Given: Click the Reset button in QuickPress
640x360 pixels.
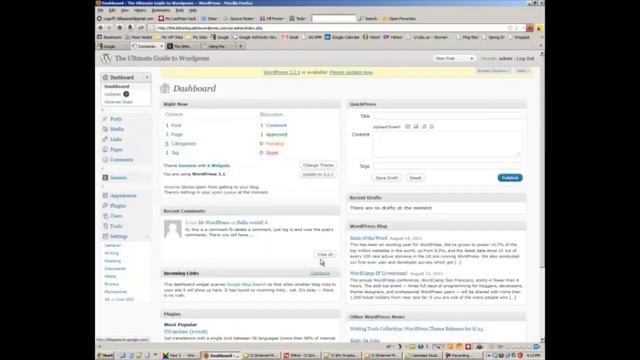Looking at the screenshot, I should coord(415,178).
